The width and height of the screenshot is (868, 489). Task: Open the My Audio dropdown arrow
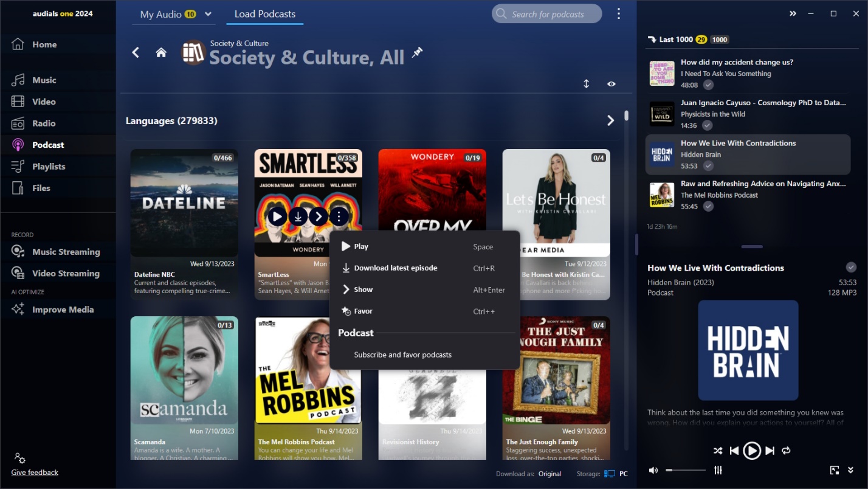(x=208, y=14)
